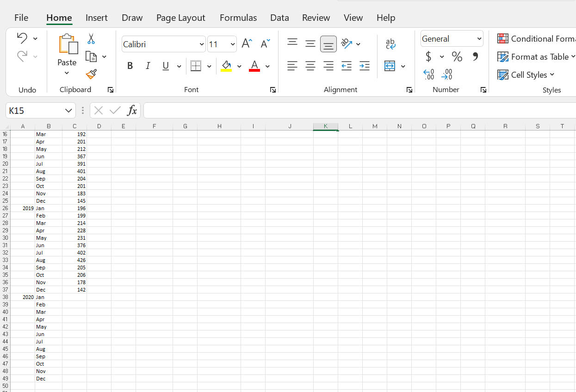Click the Orientation text angle icon

point(346,44)
